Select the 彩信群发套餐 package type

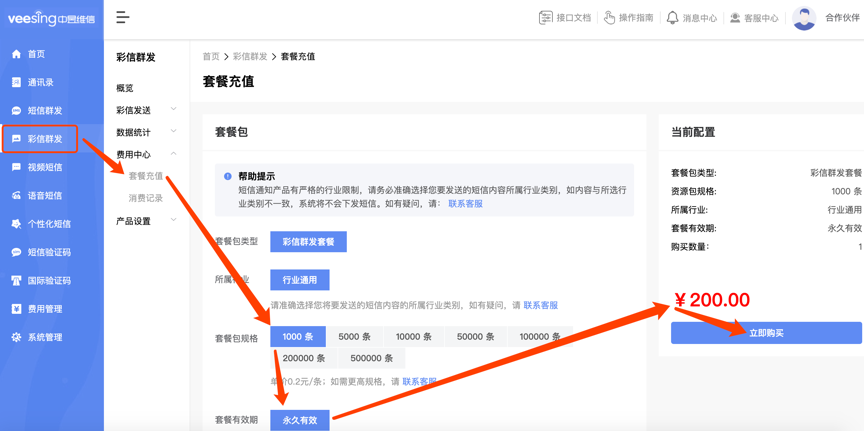tap(308, 241)
